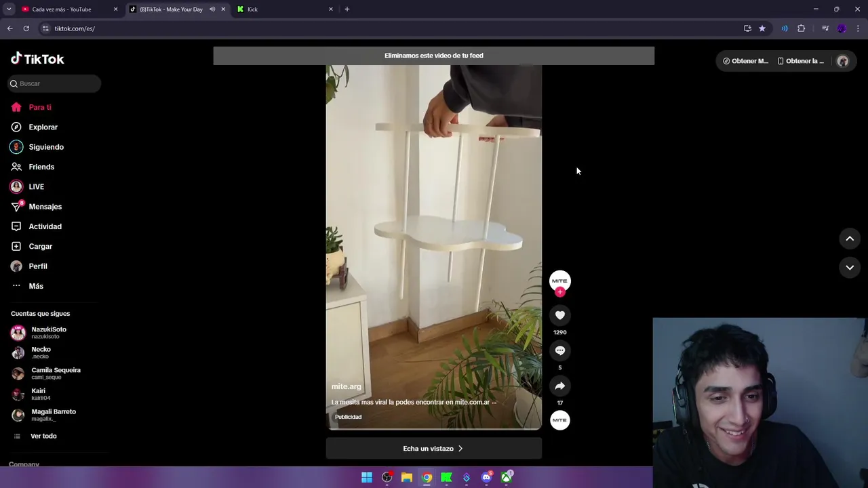Click the Eliminamos este video banner

pyautogui.click(x=434, y=56)
